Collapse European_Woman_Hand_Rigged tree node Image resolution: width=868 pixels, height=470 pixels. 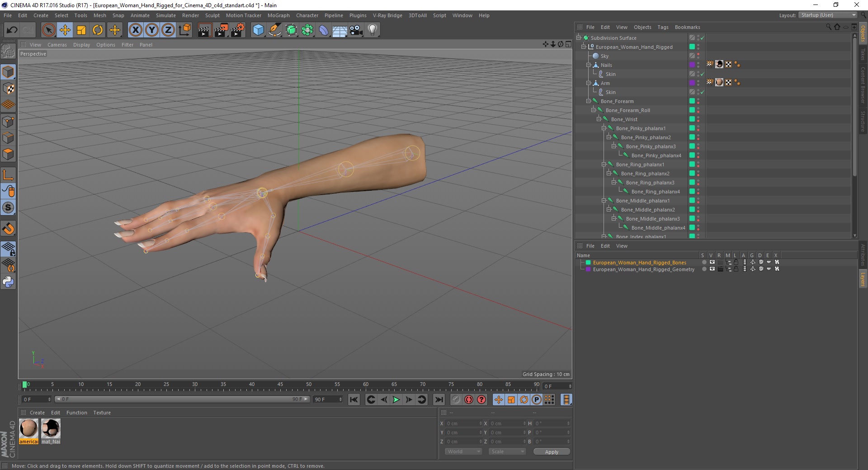tap(584, 47)
